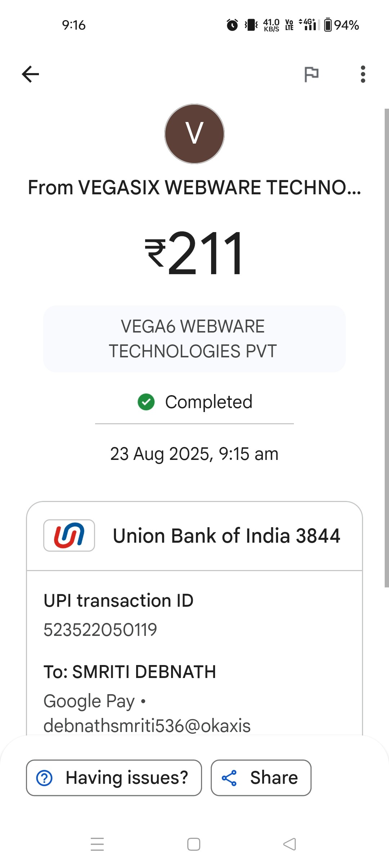Tap the flag report icon
This screenshot has width=389, height=868.
tap(312, 74)
